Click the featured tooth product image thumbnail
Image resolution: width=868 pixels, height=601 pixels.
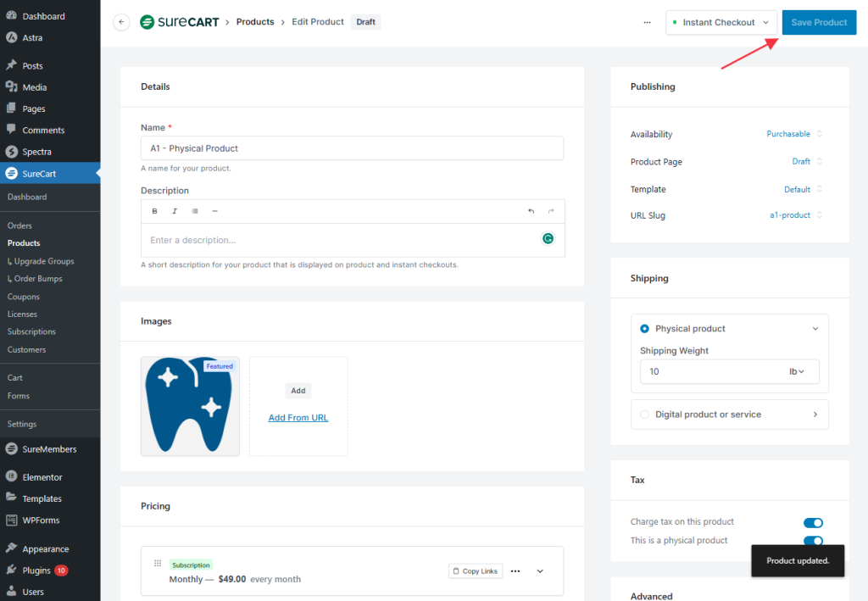[190, 406]
